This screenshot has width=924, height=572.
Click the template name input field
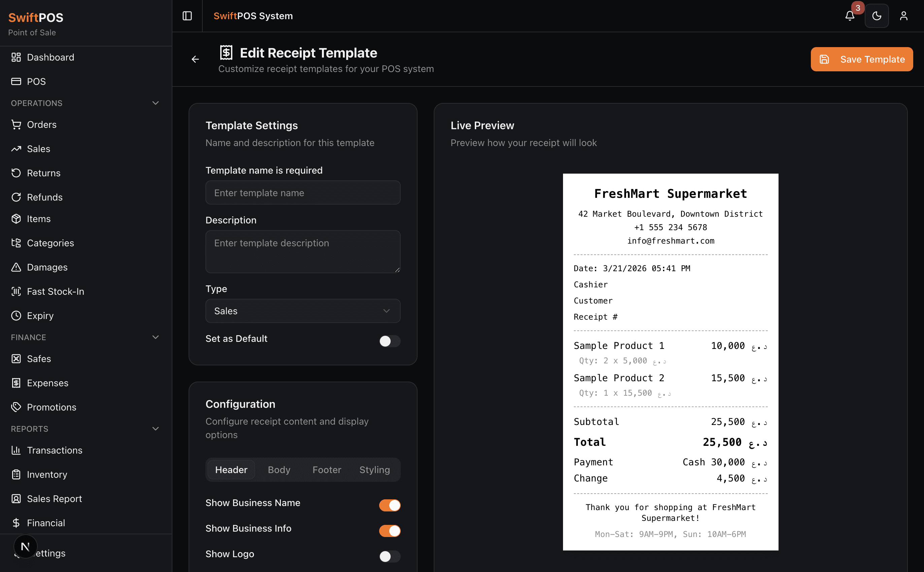302,193
